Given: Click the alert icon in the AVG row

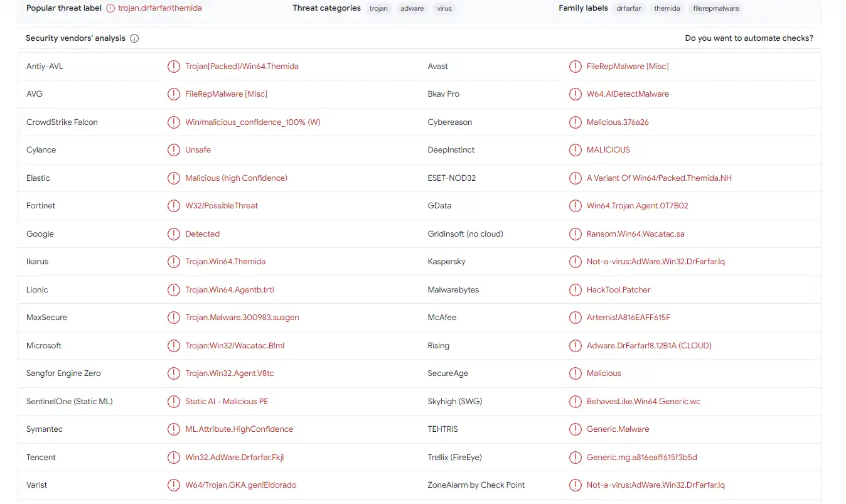Looking at the screenshot, I should tap(173, 94).
